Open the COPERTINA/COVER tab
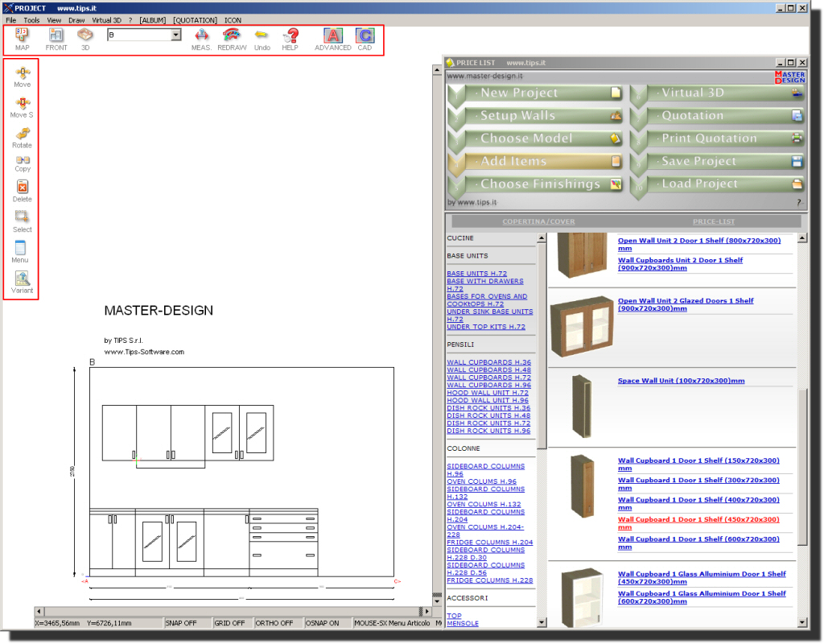Screen dimensions: 824x644 [x=538, y=221]
